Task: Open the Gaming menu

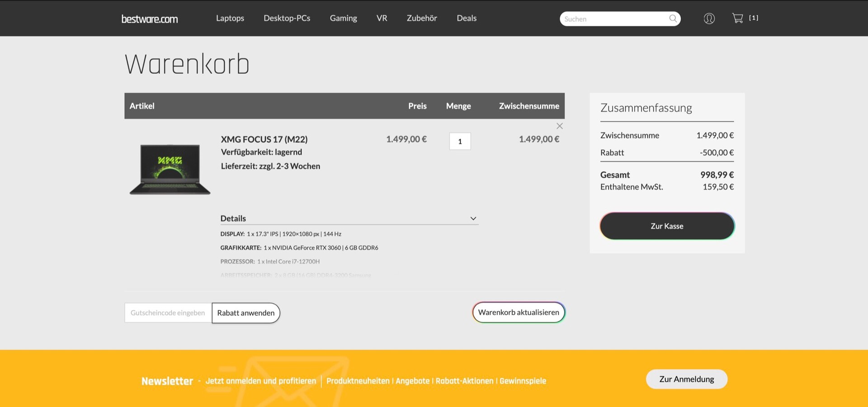Action: 344,18
